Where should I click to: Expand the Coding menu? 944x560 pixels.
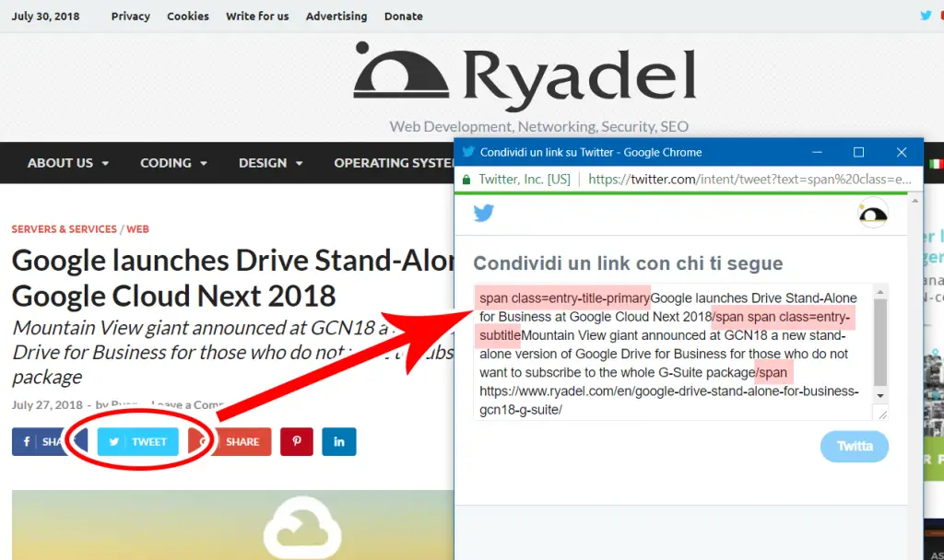pos(173,163)
